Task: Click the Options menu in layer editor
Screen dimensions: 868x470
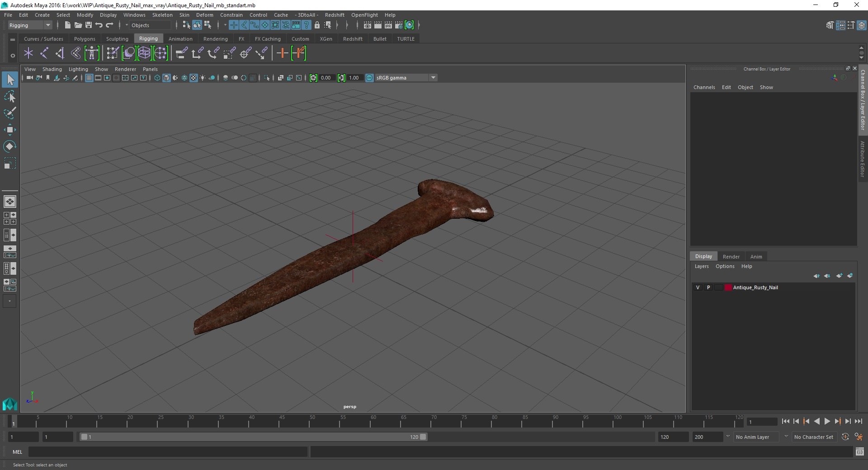Action: click(725, 266)
